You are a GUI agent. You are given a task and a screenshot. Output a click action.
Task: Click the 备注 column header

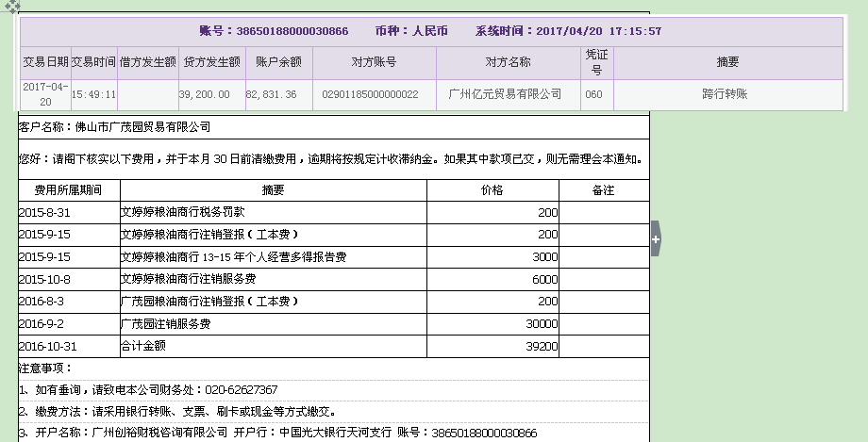[x=603, y=190]
